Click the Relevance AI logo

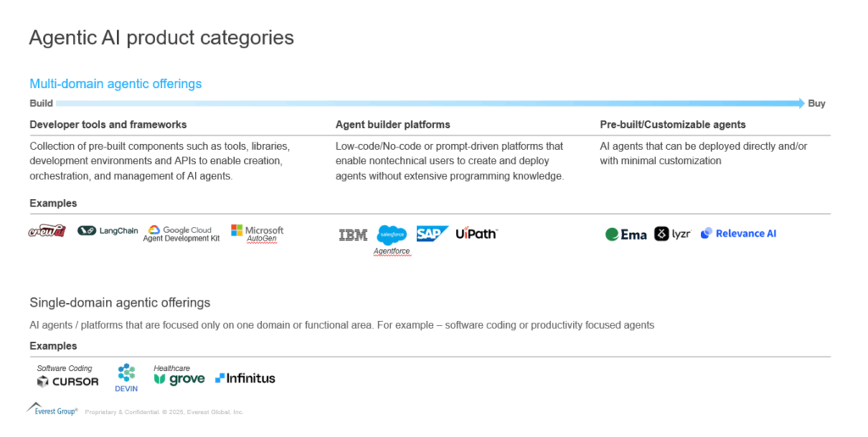click(x=738, y=234)
